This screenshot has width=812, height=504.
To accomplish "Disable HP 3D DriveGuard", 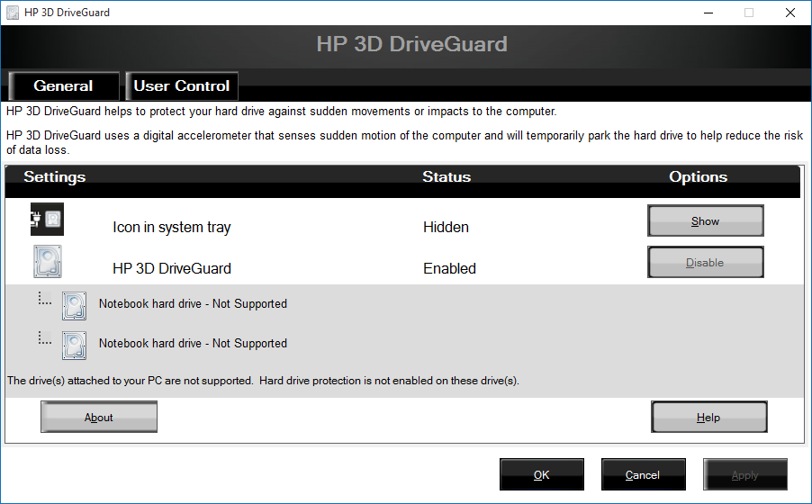I will 705,263.
